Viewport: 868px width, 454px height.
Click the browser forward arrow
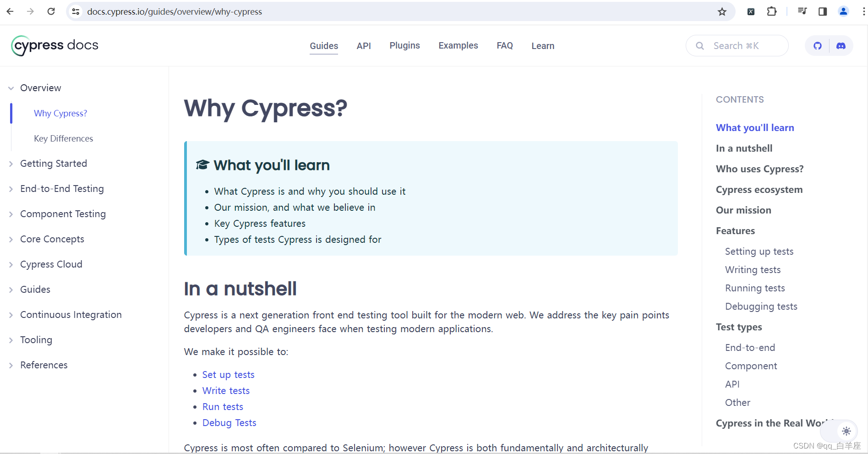31,11
